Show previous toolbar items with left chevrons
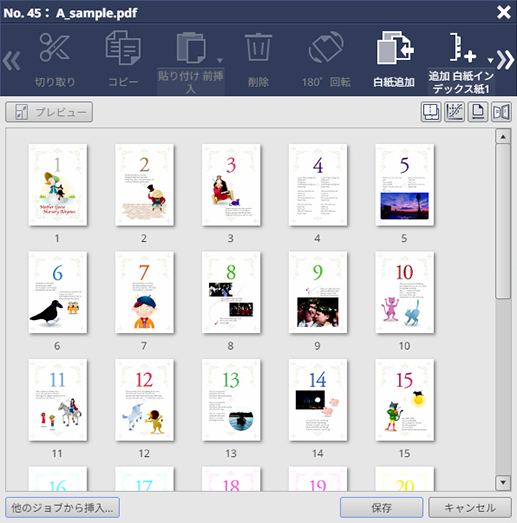The width and height of the screenshot is (517, 523). [11, 61]
